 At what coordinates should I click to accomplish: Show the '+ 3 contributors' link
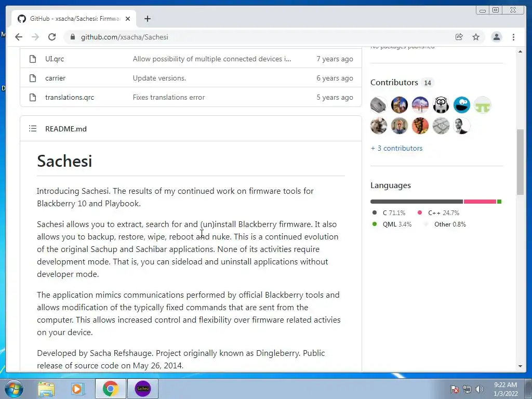pos(396,148)
